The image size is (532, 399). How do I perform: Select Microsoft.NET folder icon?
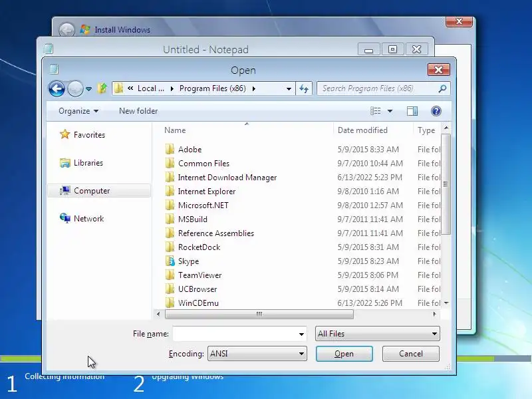[x=170, y=205]
